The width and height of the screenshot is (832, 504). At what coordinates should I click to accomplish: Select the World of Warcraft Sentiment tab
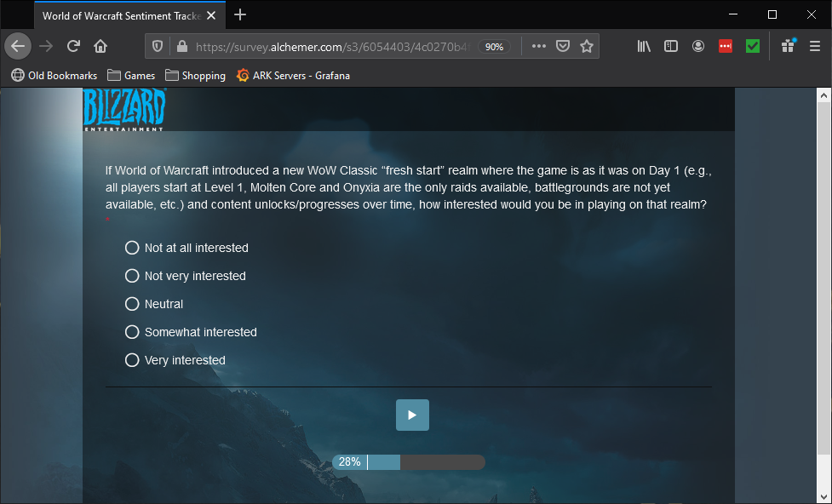(130, 15)
